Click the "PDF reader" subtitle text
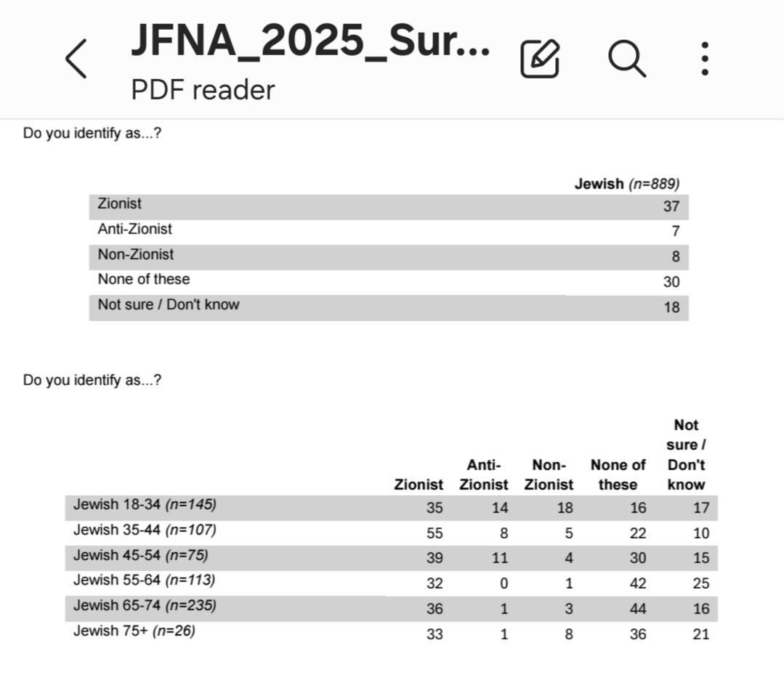The width and height of the screenshot is (784, 692). 203,90
